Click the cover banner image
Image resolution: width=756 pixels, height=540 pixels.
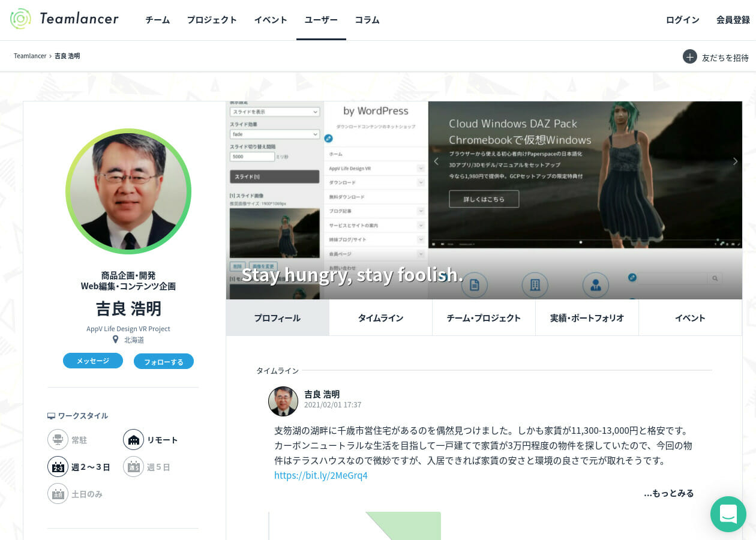tap(484, 200)
